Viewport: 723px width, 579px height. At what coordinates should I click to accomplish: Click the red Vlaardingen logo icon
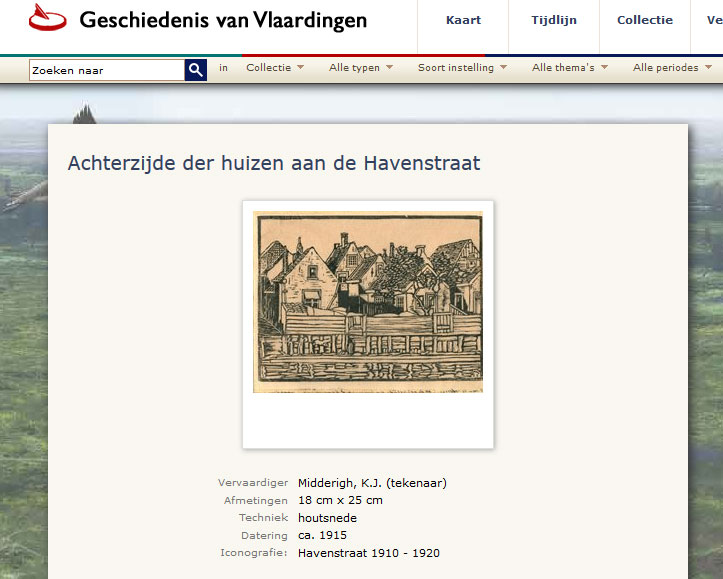click(x=47, y=19)
